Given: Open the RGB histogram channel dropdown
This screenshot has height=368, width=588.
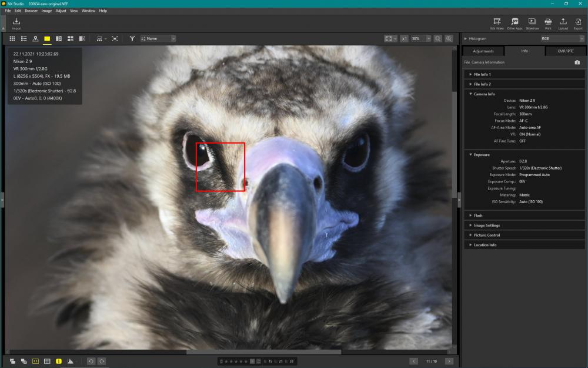Looking at the screenshot, I should [x=563, y=39].
